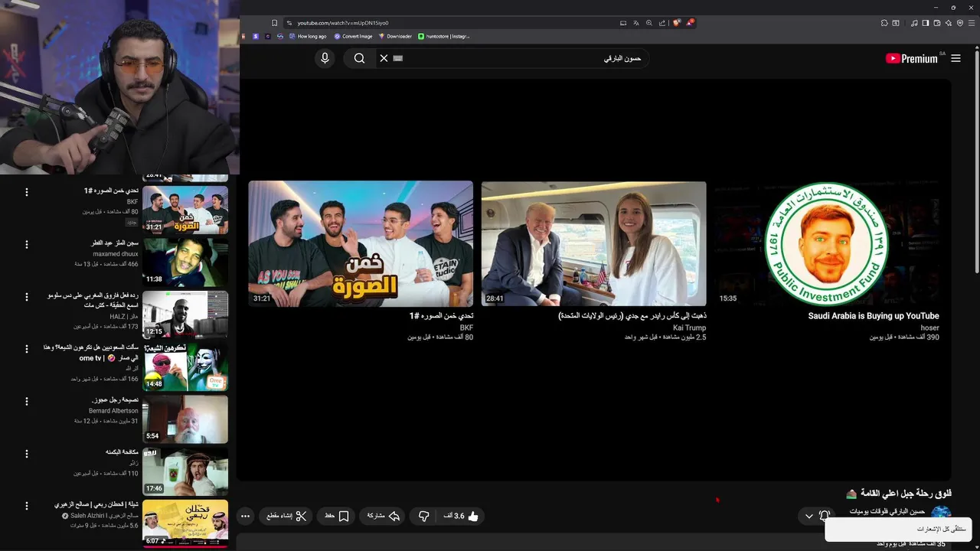Open more actions three-dot button under video
980x551 pixels.
click(245, 517)
